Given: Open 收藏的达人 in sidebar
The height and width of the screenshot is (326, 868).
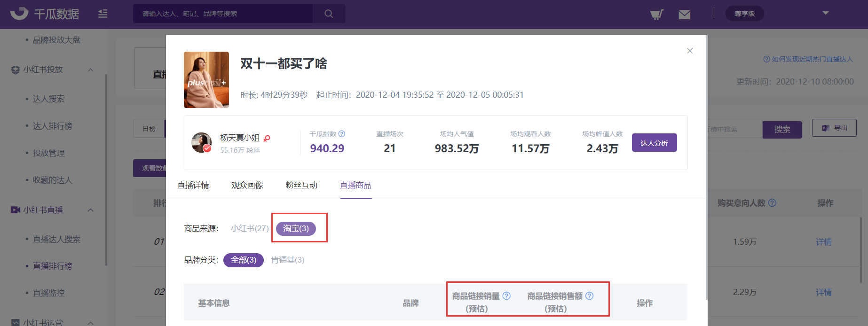Looking at the screenshot, I should tap(53, 180).
